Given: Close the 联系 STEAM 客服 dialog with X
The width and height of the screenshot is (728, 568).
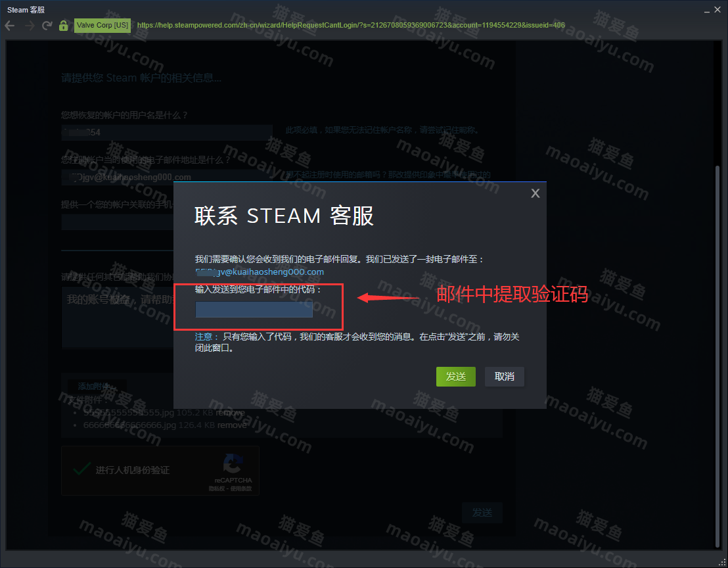Looking at the screenshot, I should (x=535, y=193).
